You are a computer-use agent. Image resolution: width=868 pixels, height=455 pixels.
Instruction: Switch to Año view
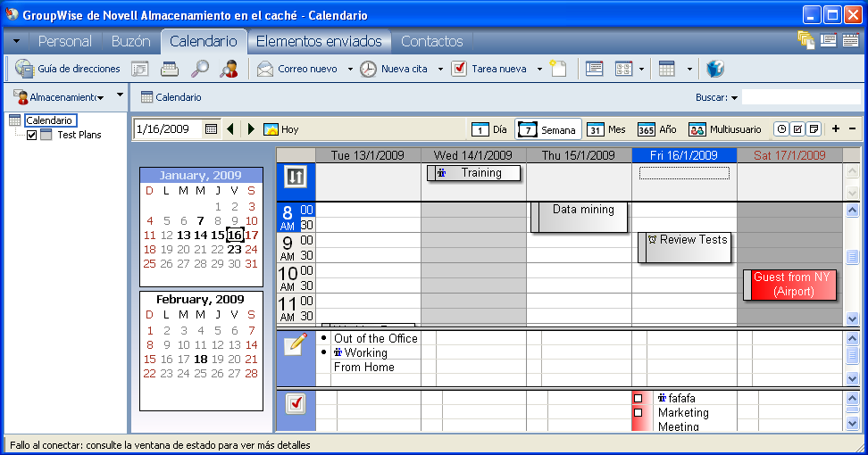(657, 129)
